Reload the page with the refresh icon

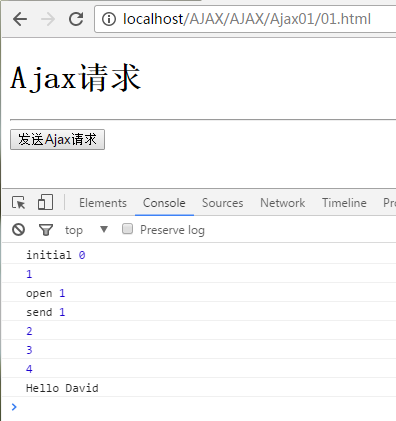76,19
